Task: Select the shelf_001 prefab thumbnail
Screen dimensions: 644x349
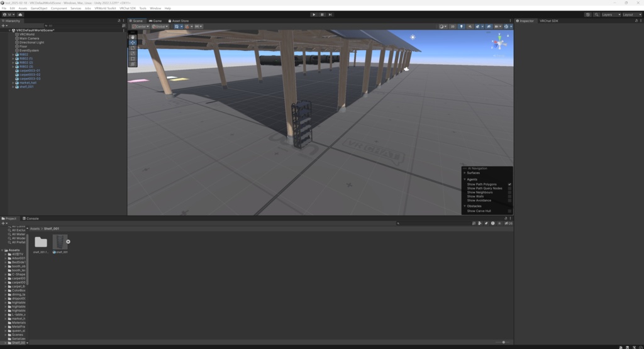Action: click(60, 242)
